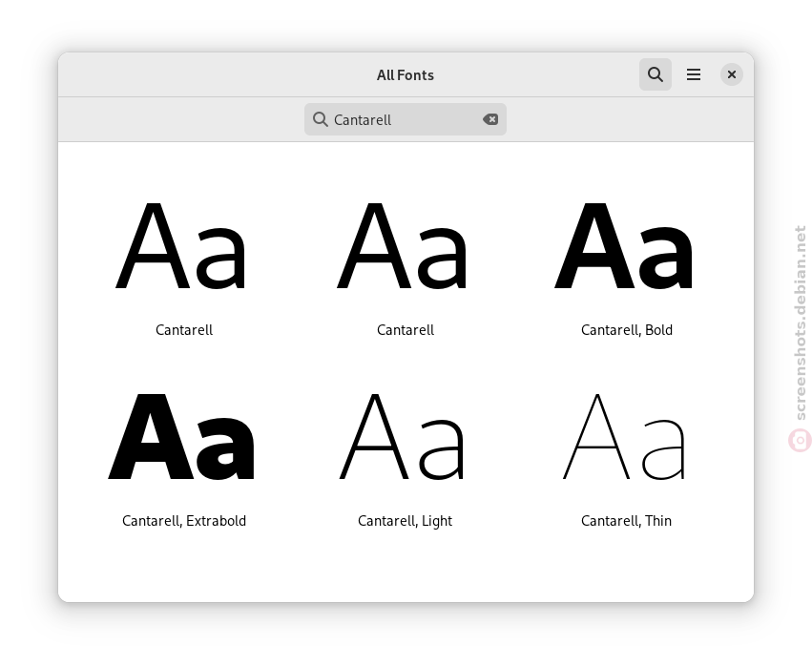Open the hamburger main menu
Image resolution: width=812 pixels, height=666 pixels.
[x=694, y=74]
